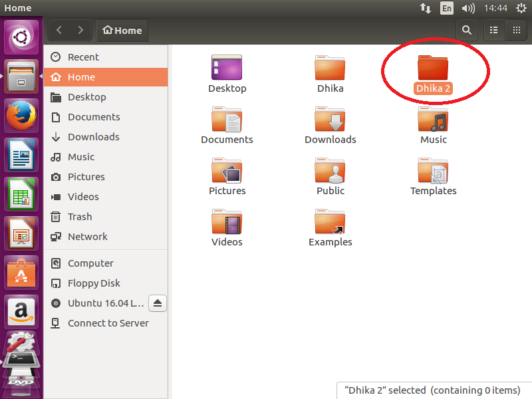The width and height of the screenshot is (532, 399).
Task: Toggle the keyboard layout indicator En
Action: pyautogui.click(x=446, y=9)
